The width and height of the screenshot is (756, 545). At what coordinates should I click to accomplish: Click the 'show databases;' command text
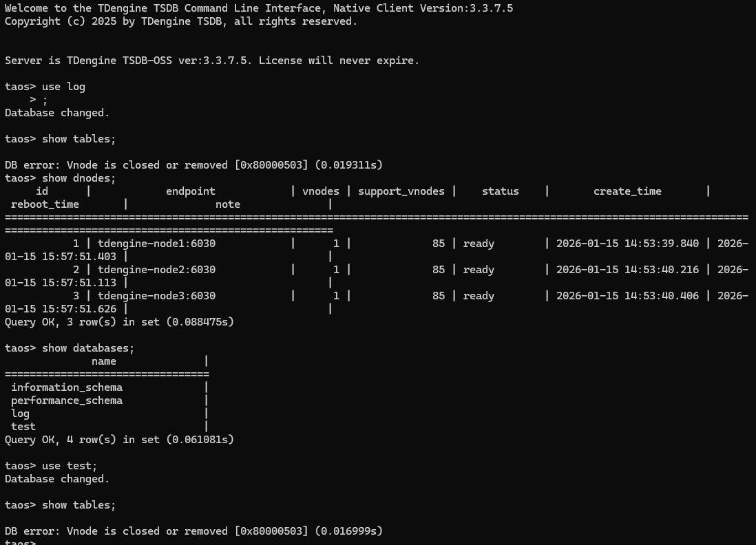coord(88,348)
